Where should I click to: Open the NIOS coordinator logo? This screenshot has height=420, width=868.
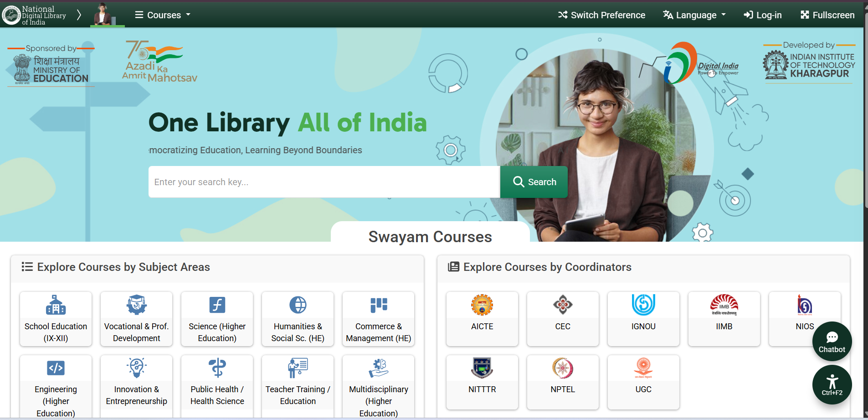pos(805,305)
